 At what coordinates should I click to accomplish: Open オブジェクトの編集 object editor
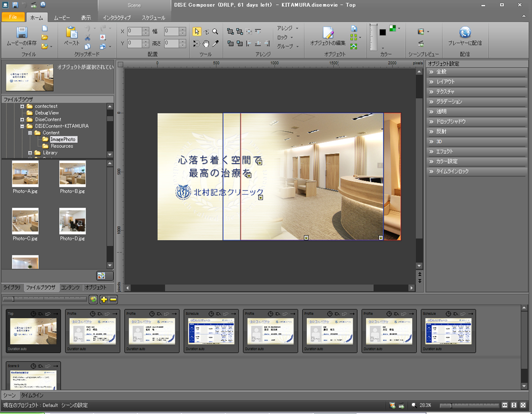click(x=328, y=34)
